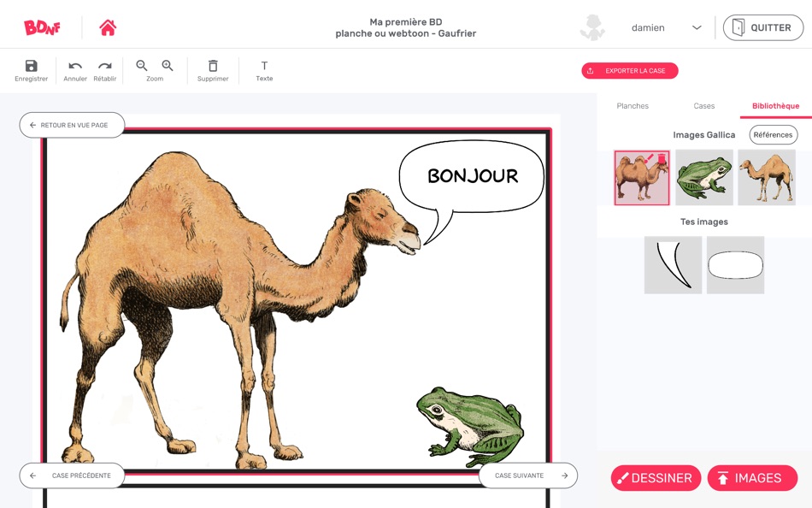Viewport: 812px width, 508px height.
Task: Open the damien account dropdown
Action: click(697, 27)
